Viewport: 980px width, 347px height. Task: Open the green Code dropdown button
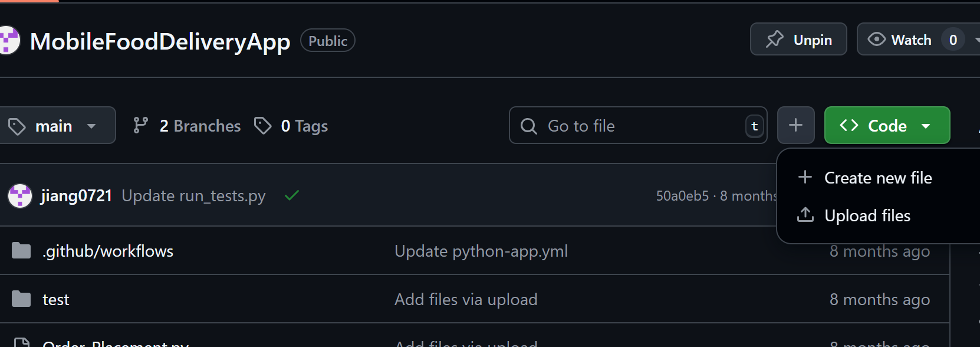(887, 125)
